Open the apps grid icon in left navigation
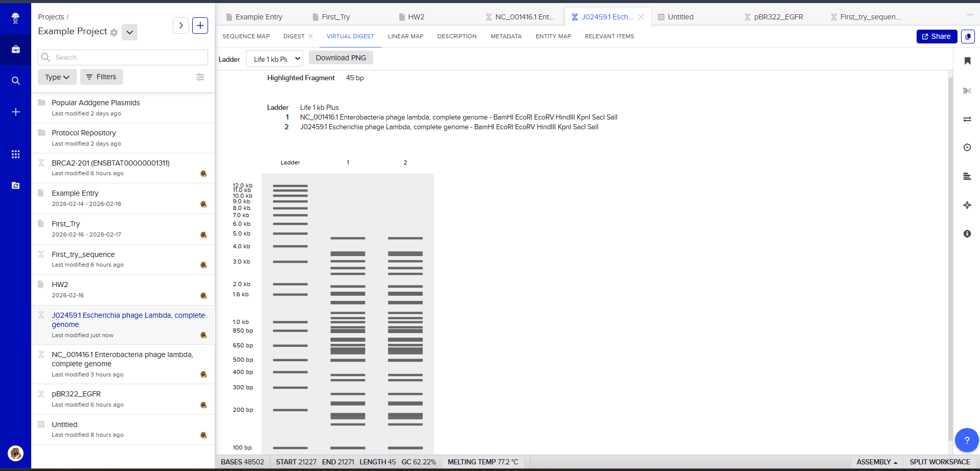980x471 pixels. coord(16,154)
